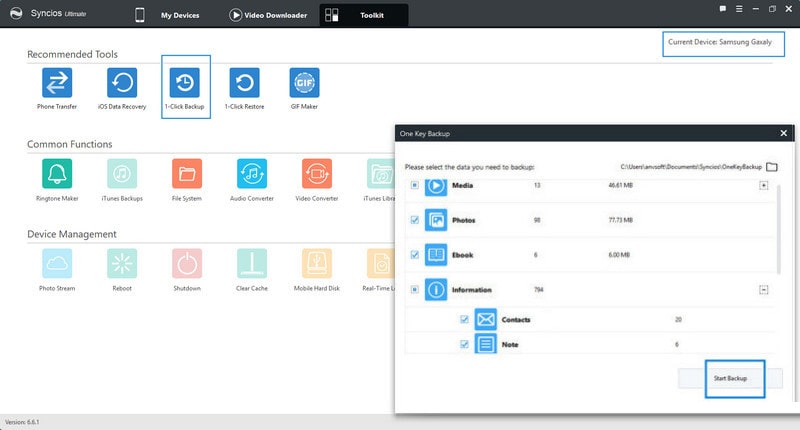The height and width of the screenshot is (430, 800).
Task: Open the iTunes Library function
Action: pyautogui.click(x=380, y=173)
